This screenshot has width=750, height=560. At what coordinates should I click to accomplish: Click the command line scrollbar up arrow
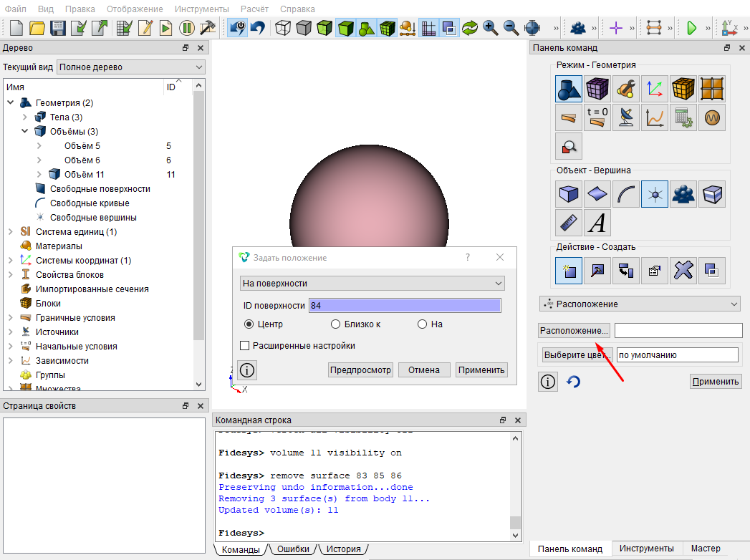coord(515,438)
